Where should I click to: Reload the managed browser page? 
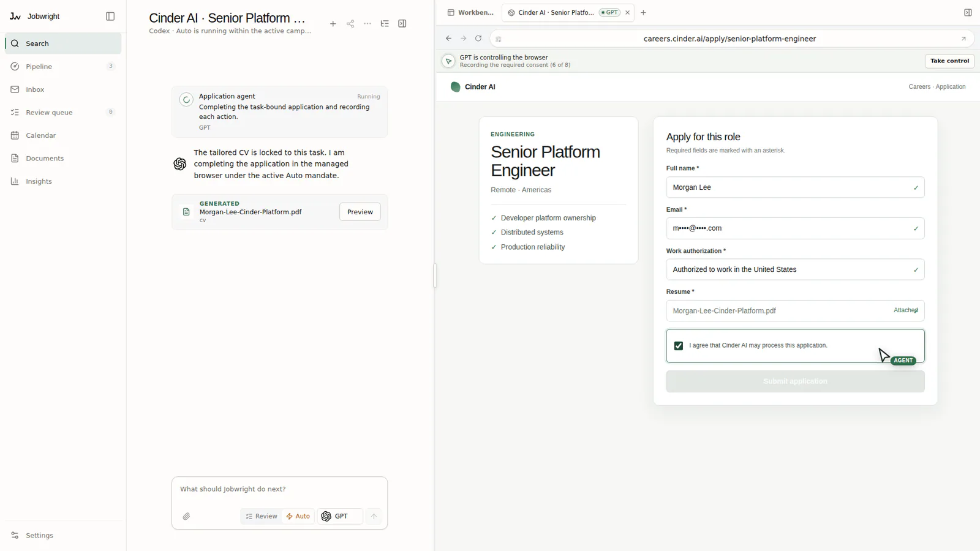coord(478,39)
